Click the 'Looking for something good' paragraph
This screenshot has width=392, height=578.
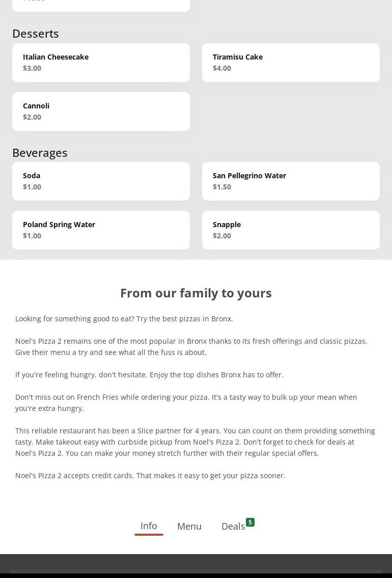click(x=124, y=319)
